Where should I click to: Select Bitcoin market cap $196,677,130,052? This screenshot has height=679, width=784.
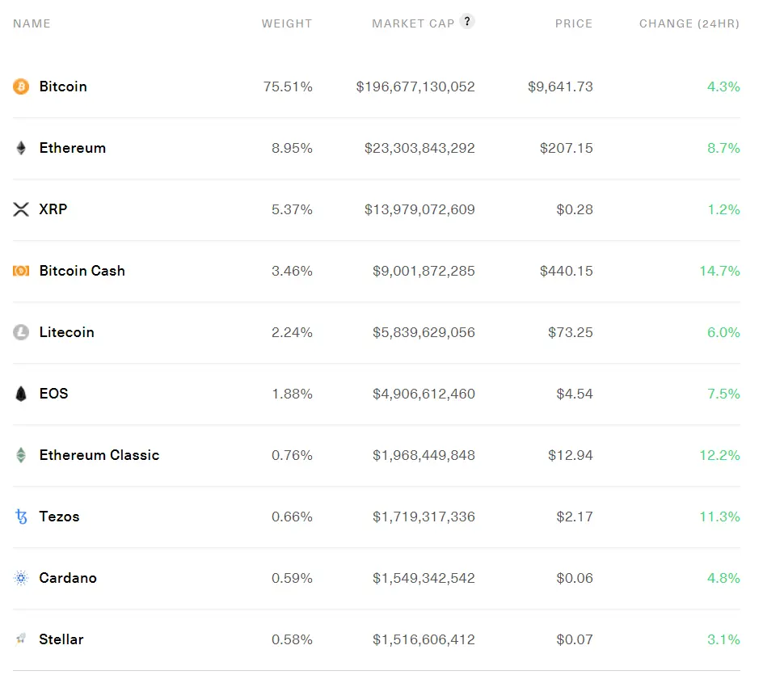[x=415, y=86]
